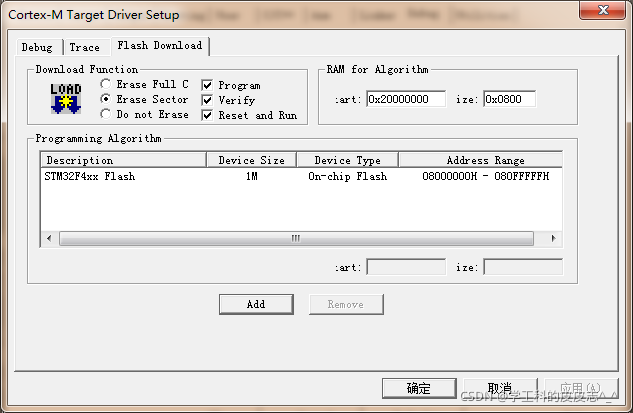Click the On-chip Flash device type cell
The height and width of the screenshot is (413, 633).
348,176
